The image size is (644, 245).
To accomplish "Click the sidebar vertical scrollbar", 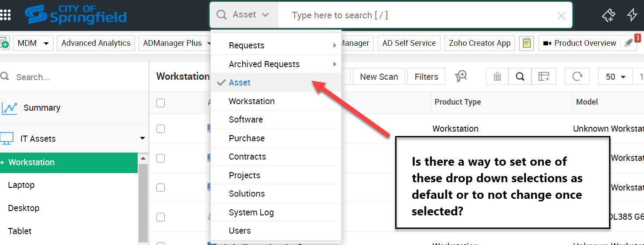I will pyautogui.click(x=143, y=203).
